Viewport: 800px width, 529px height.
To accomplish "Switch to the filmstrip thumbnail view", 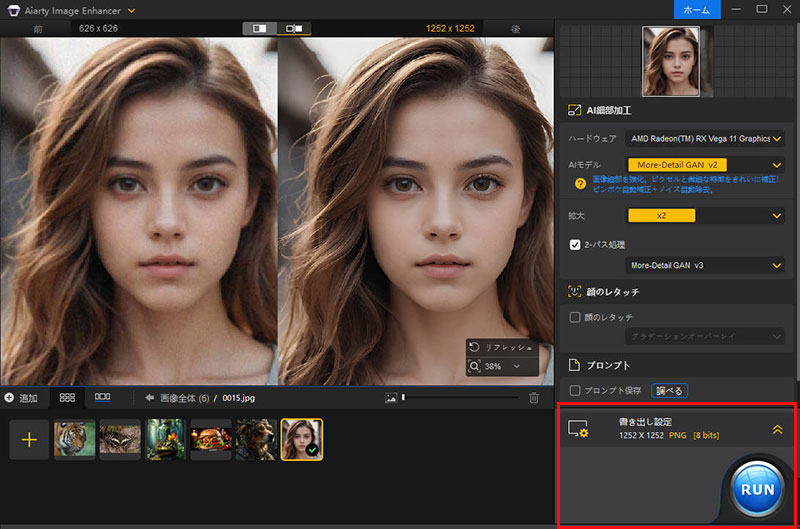I will click(x=103, y=397).
